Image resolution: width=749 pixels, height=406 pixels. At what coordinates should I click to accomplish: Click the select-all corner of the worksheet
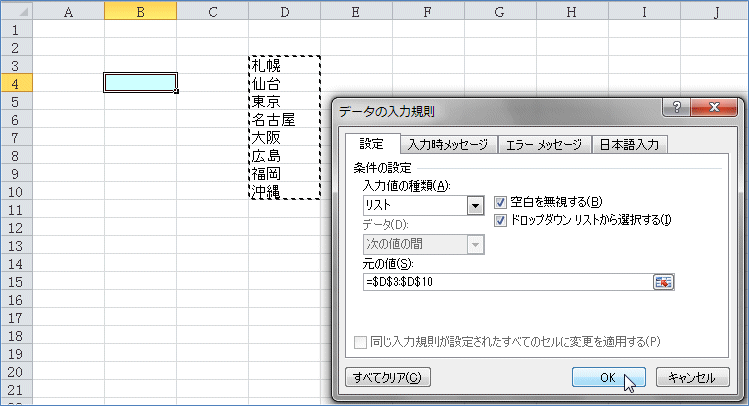[x=17, y=11]
